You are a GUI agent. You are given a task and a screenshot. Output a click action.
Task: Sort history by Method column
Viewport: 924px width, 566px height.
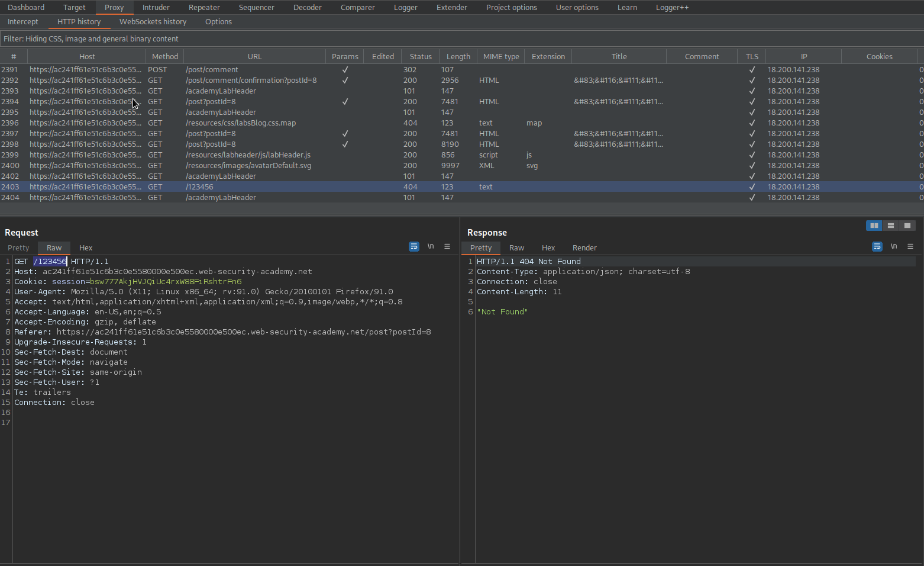[x=165, y=56]
